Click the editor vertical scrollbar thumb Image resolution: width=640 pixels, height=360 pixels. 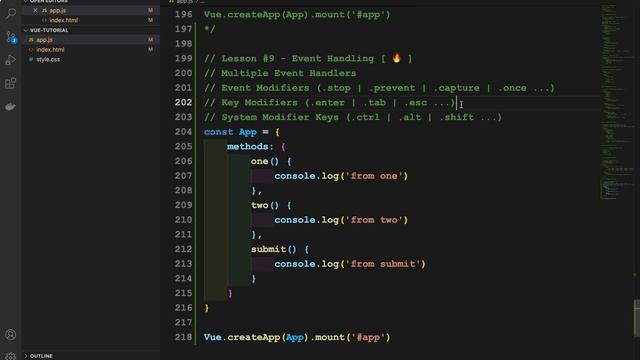[x=636, y=317]
